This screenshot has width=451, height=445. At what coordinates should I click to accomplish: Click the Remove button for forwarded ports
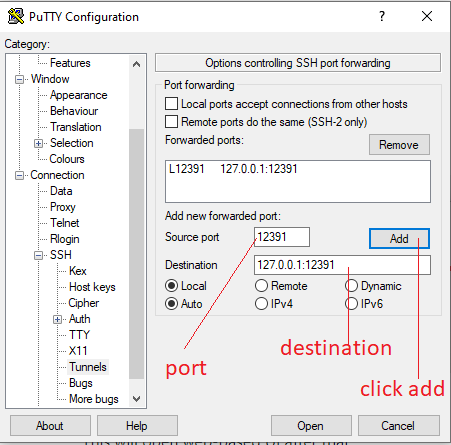(x=399, y=145)
